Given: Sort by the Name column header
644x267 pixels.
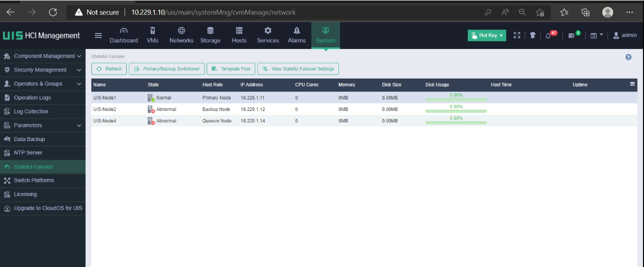Looking at the screenshot, I should pos(99,84).
